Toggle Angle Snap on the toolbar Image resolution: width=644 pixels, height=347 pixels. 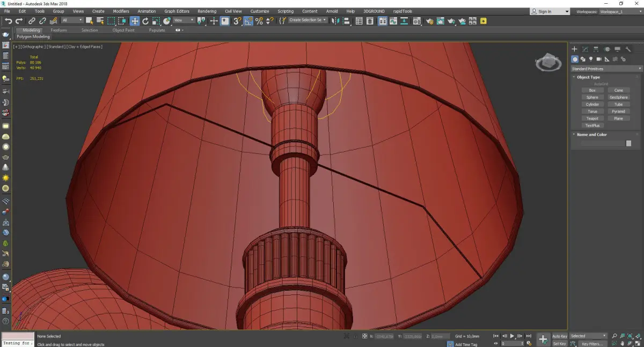[248, 21]
